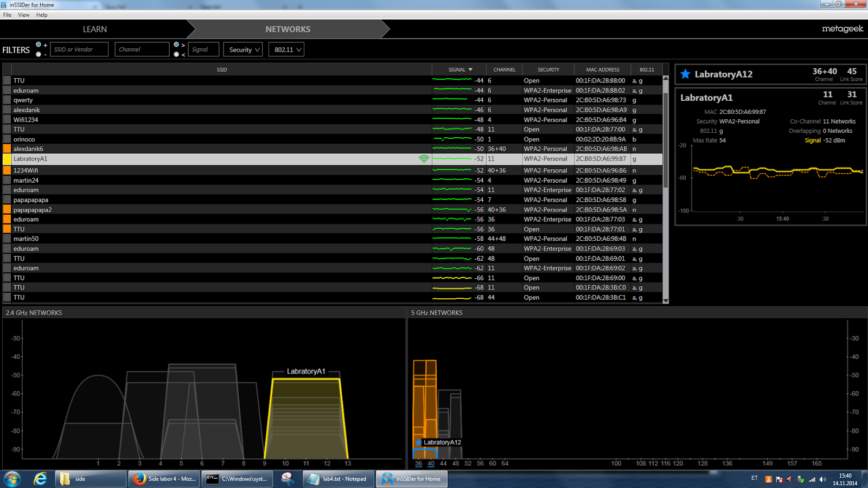Sort the table by the CHANNEL column header
This screenshot has width=868, height=488.
pyautogui.click(x=504, y=69)
